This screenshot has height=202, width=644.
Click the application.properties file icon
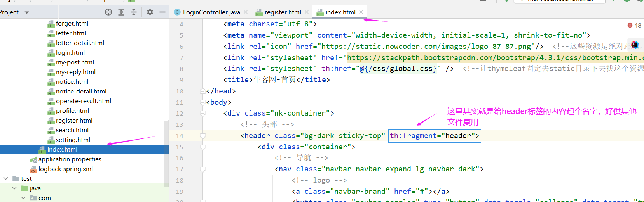[x=33, y=159]
